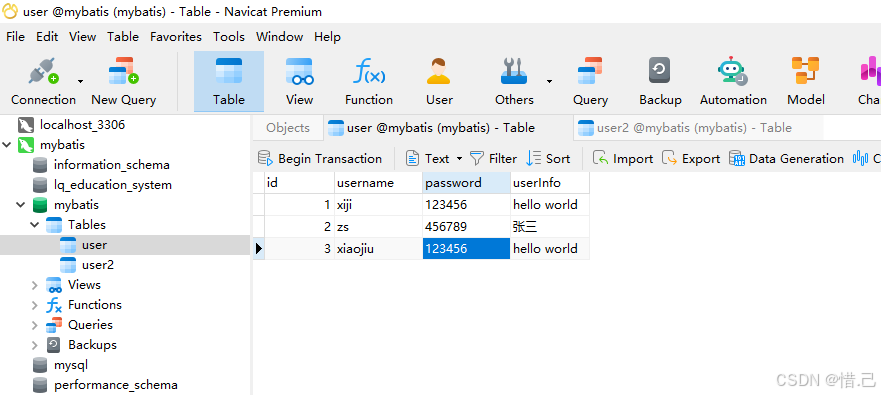Screen dimensions: 881x395
Task: Open the Model toolbar button
Action: [x=806, y=81]
